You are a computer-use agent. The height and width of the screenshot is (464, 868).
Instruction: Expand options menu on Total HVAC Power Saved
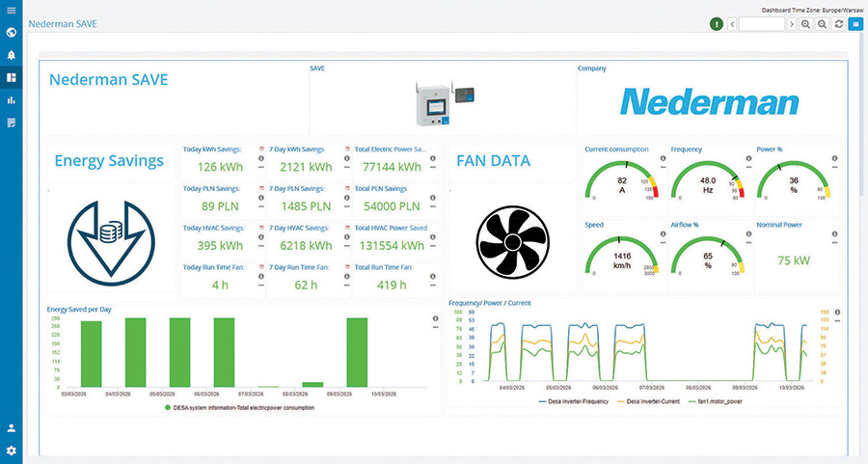click(433, 246)
